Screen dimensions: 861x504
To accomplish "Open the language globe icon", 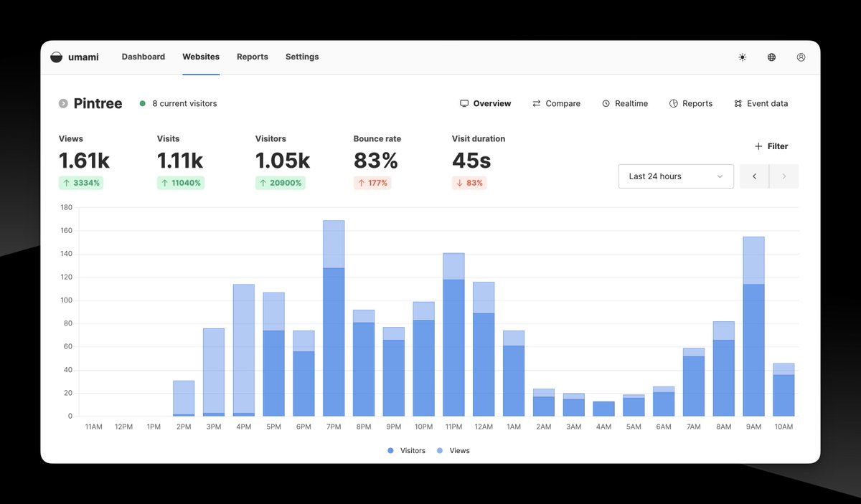I will click(x=771, y=57).
